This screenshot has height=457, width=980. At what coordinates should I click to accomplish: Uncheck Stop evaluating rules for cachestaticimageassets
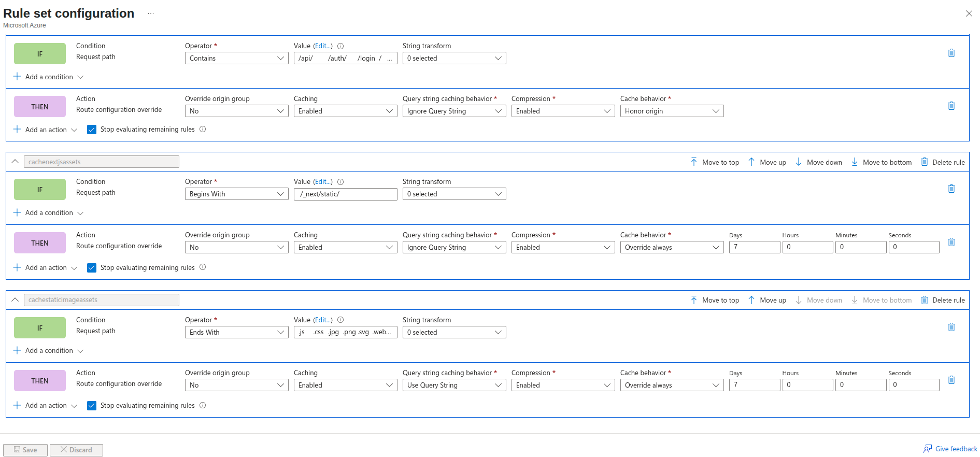(x=92, y=406)
